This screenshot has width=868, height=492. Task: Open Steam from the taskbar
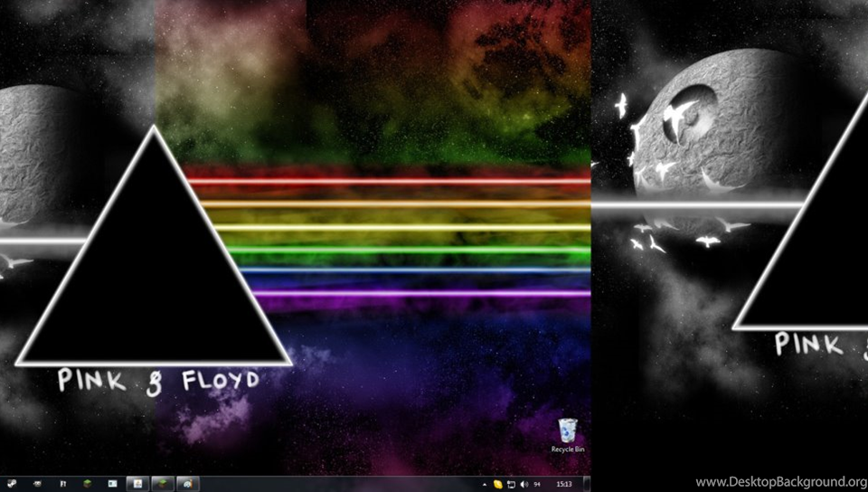[12, 484]
